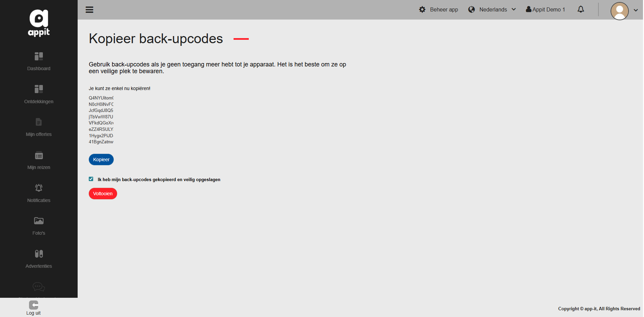The image size is (644, 317).
Task: Open Foto's picture icon
Action: tap(39, 221)
